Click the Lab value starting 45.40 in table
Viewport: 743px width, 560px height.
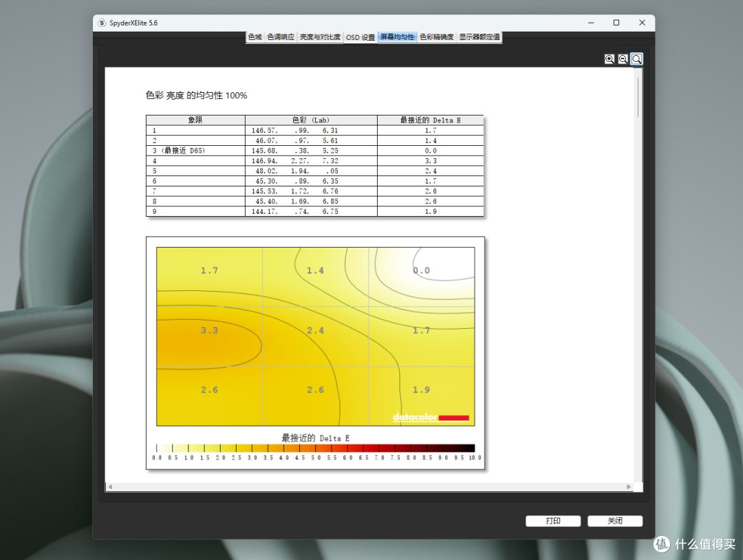[297, 202]
